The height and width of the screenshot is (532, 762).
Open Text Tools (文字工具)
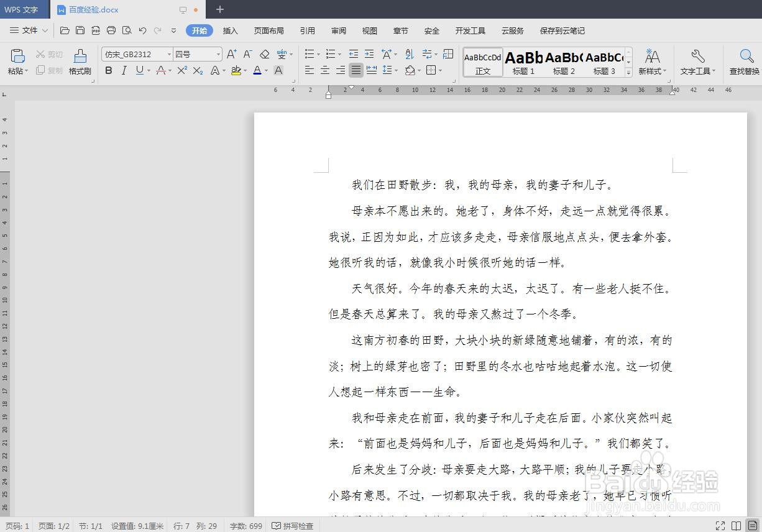(x=698, y=62)
